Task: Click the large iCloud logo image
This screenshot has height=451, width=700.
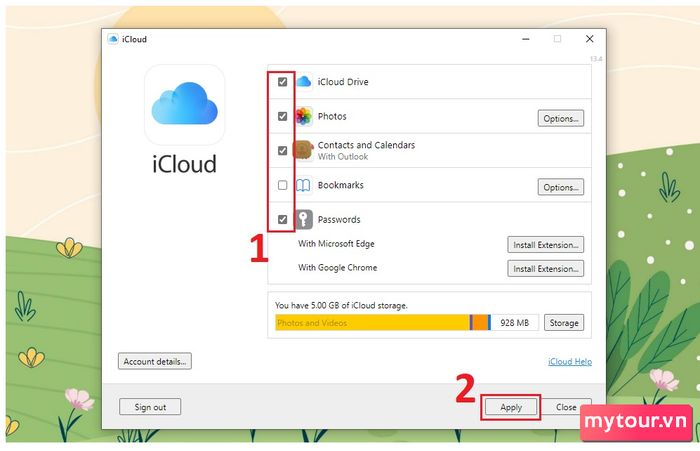Action: [184, 104]
